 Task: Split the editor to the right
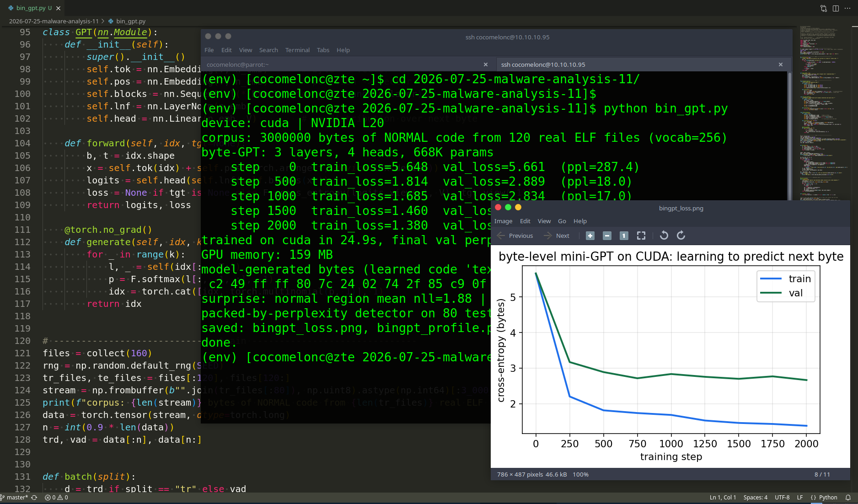coord(836,8)
